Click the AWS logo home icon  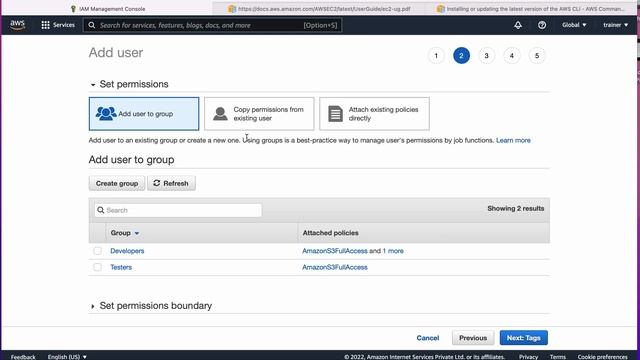18,25
